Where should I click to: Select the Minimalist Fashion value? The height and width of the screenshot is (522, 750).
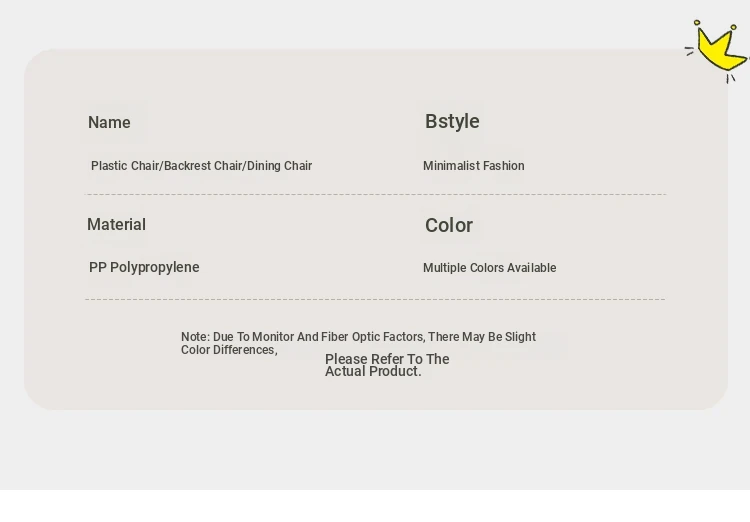click(473, 166)
